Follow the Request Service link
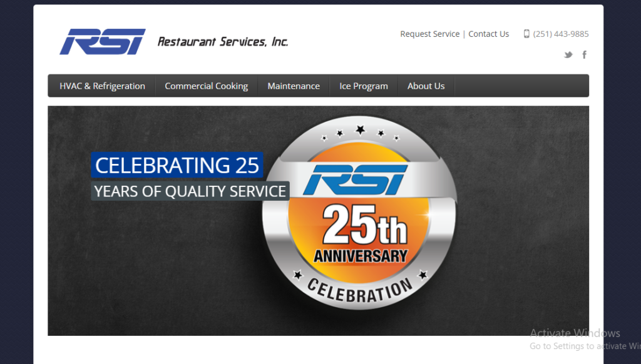641x364 pixels. [x=429, y=34]
